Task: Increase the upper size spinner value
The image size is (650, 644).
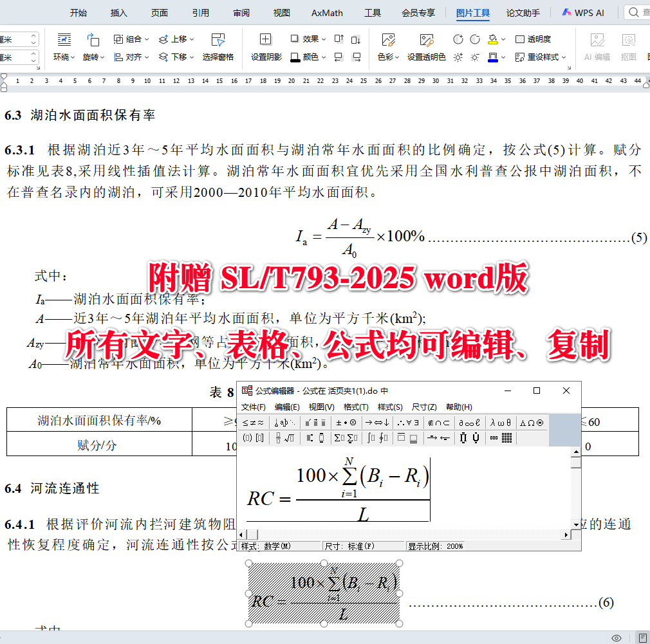Action: click(33, 36)
